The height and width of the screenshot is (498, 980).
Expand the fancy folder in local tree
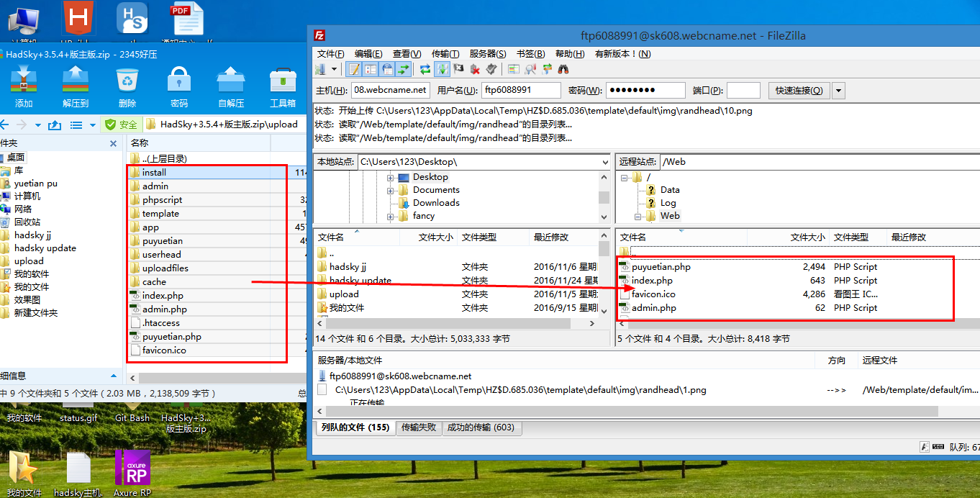391,216
